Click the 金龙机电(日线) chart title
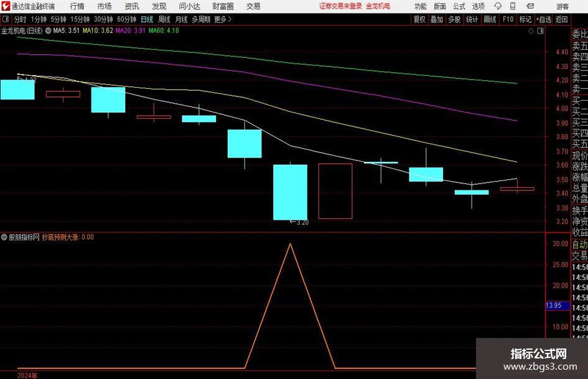 pyautogui.click(x=22, y=30)
